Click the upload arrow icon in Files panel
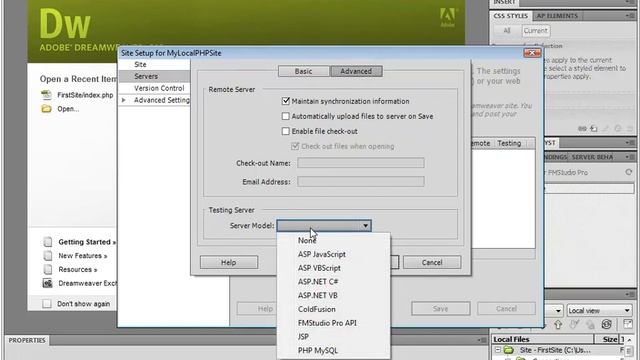This screenshot has height=360, width=640. pyautogui.click(x=558, y=324)
